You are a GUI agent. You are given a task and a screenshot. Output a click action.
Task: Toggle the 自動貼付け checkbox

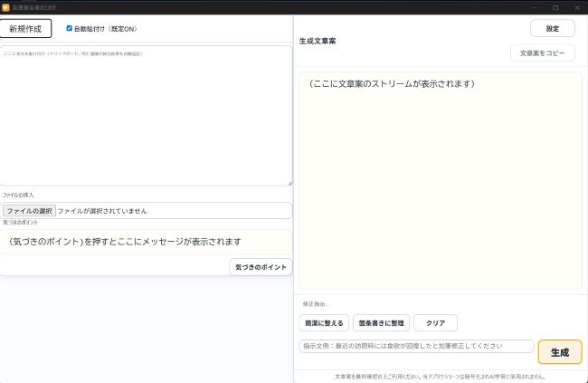pos(69,28)
